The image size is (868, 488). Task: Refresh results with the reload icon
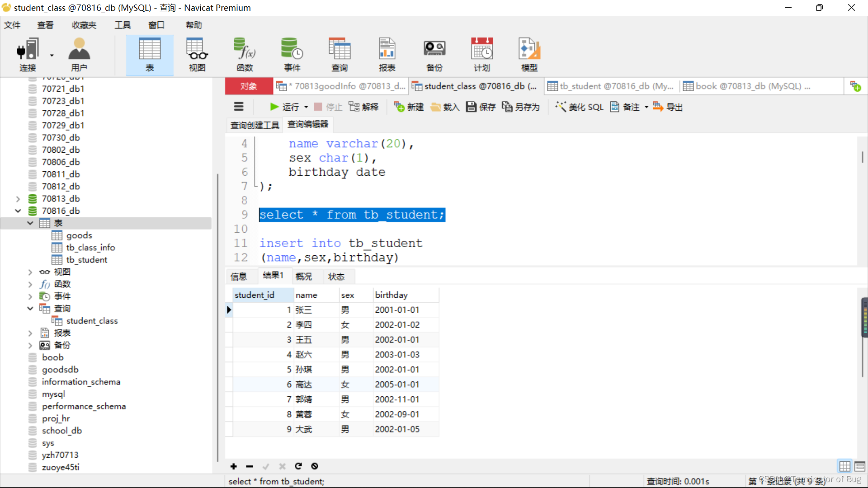tap(298, 466)
